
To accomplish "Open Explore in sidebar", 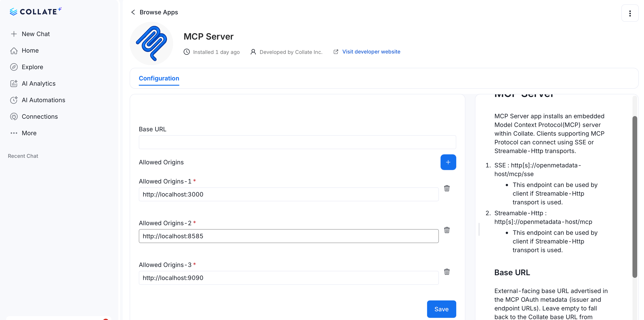I will [x=32, y=67].
